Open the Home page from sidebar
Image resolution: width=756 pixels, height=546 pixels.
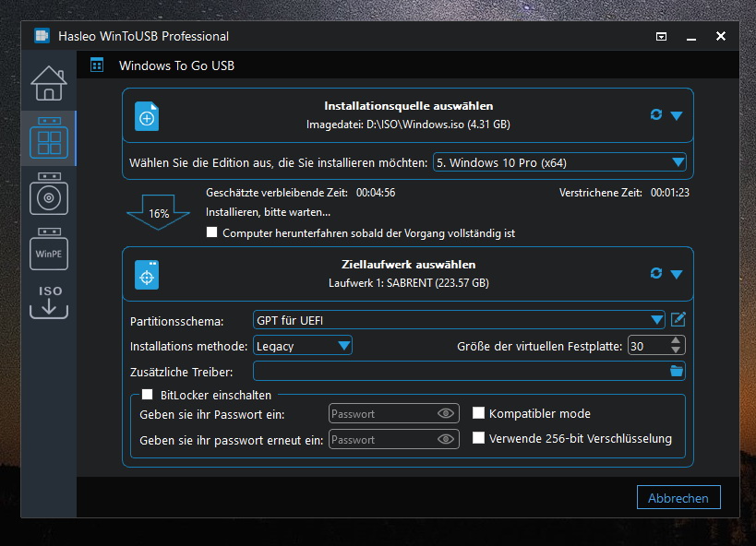coord(49,83)
